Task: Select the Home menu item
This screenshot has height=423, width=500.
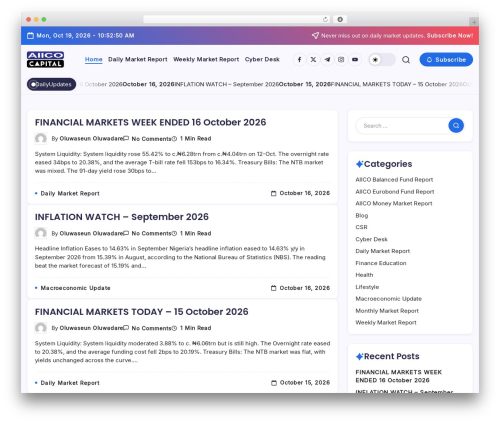Action: tap(94, 59)
